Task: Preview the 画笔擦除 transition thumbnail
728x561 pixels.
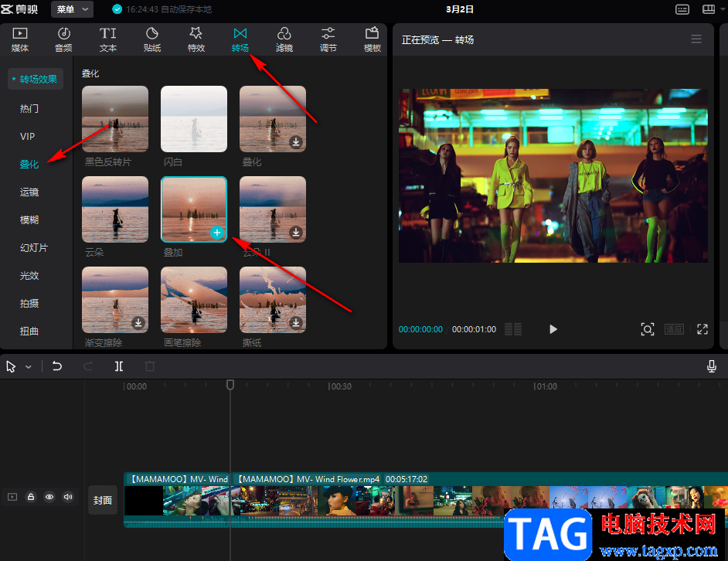Action: coord(194,300)
